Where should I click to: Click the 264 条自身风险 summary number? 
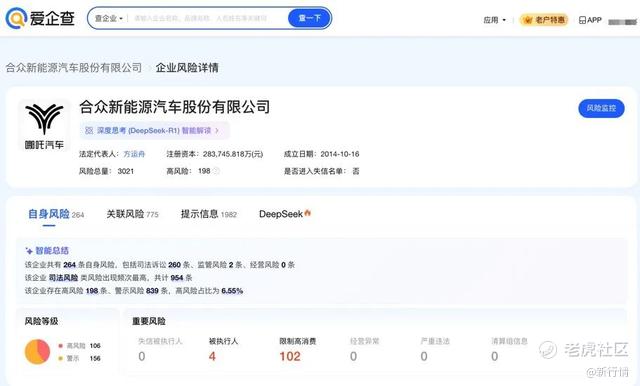click(x=69, y=265)
